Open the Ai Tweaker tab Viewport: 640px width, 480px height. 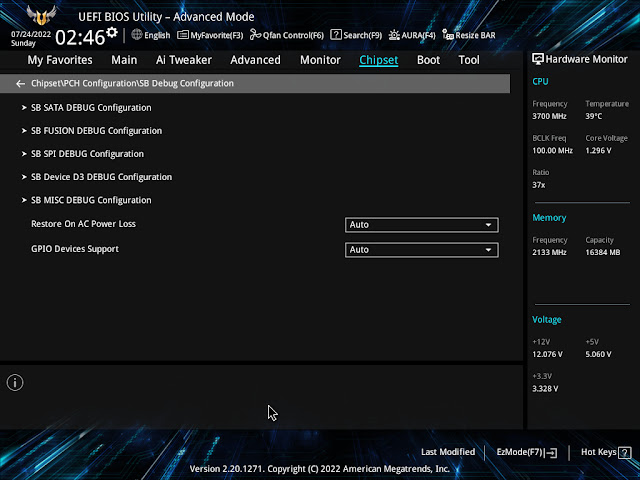click(184, 60)
